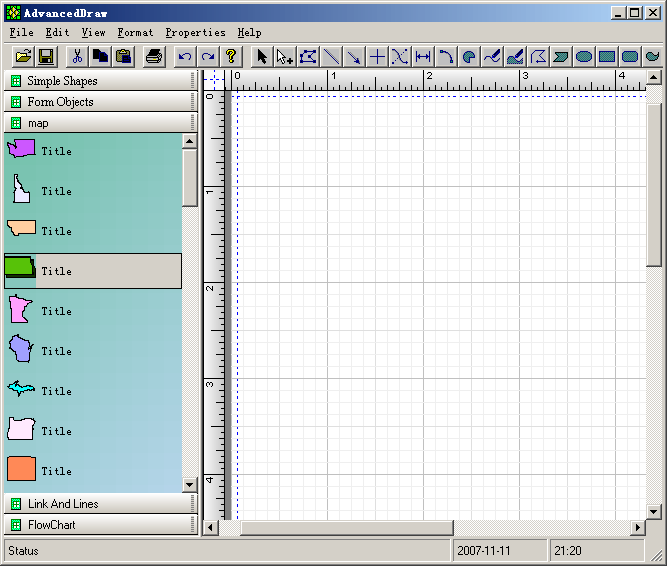Image resolution: width=667 pixels, height=566 pixels.
Task: Expand the Simple Shapes panel
Action: tap(101, 80)
